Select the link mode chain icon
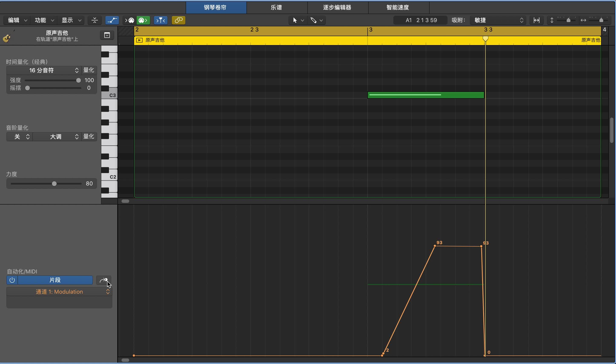Viewport: 616px width, 364px height. click(179, 20)
